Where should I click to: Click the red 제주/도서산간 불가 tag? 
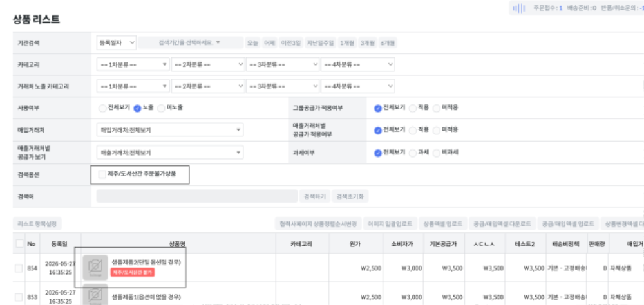[132, 272]
